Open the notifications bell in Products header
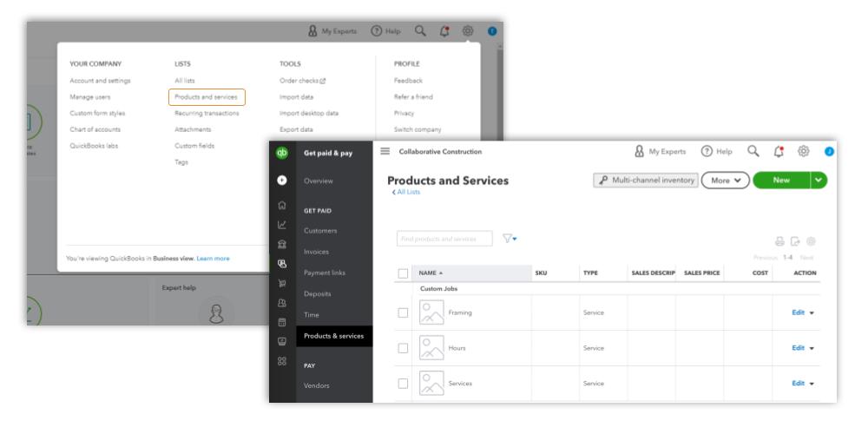The height and width of the screenshot is (434, 868). point(779,151)
